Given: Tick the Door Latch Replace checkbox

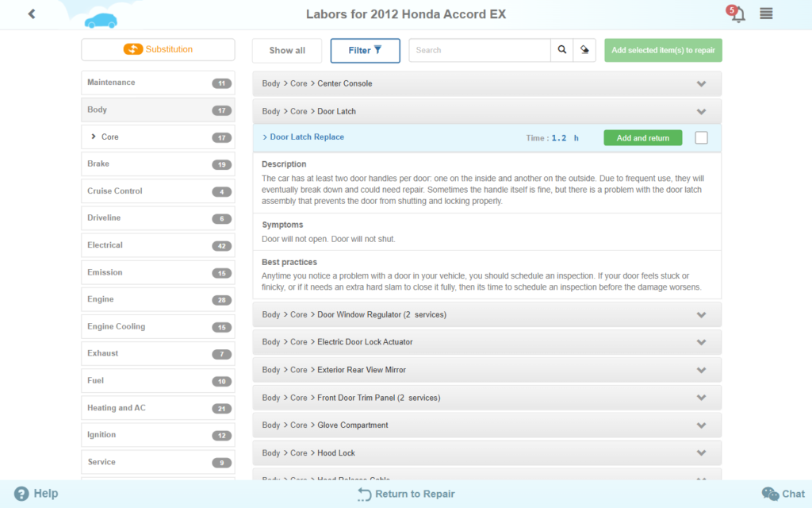Looking at the screenshot, I should [701, 138].
